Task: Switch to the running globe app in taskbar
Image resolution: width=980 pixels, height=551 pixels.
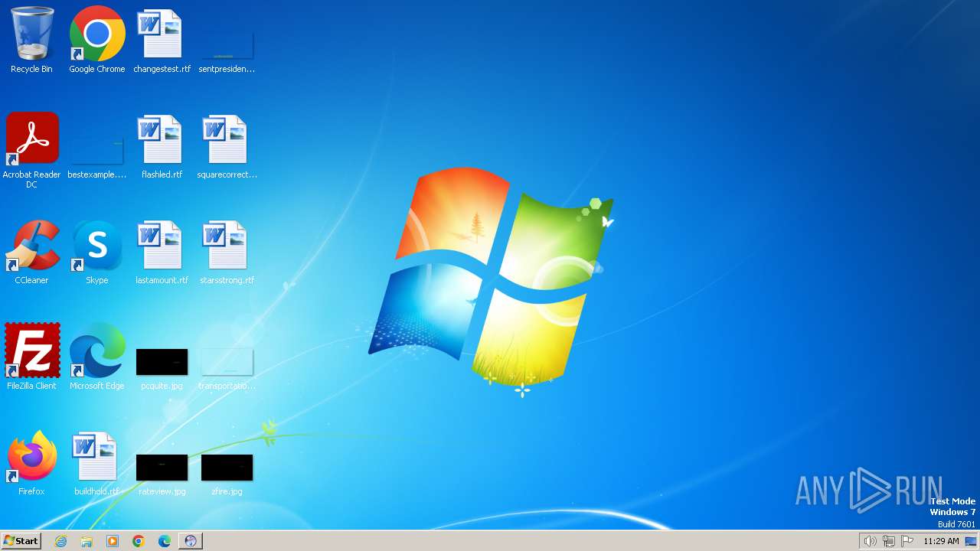Action: pos(191,541)
